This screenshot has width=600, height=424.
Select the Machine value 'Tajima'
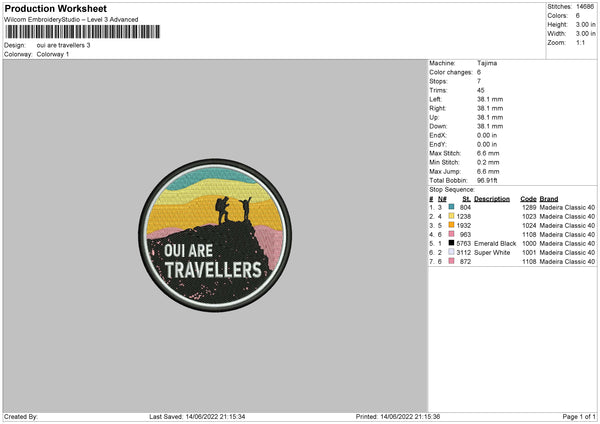(487, 63)
